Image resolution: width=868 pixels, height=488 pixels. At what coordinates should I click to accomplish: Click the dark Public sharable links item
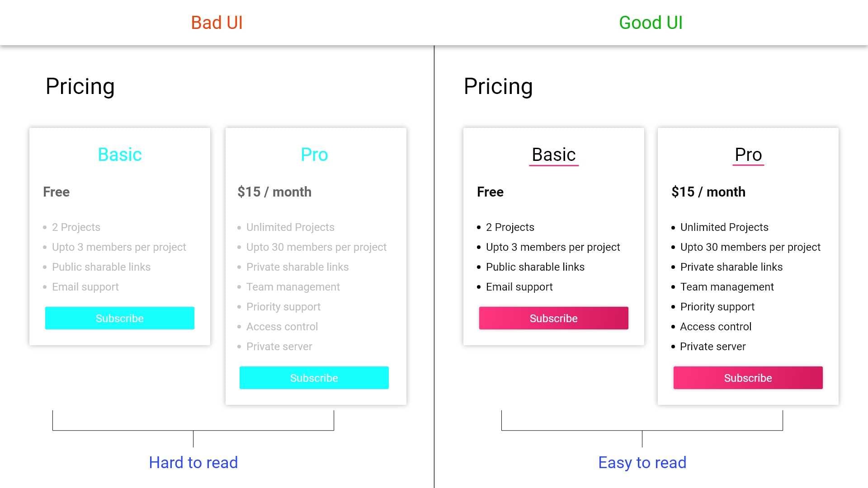tap(535, 267)
